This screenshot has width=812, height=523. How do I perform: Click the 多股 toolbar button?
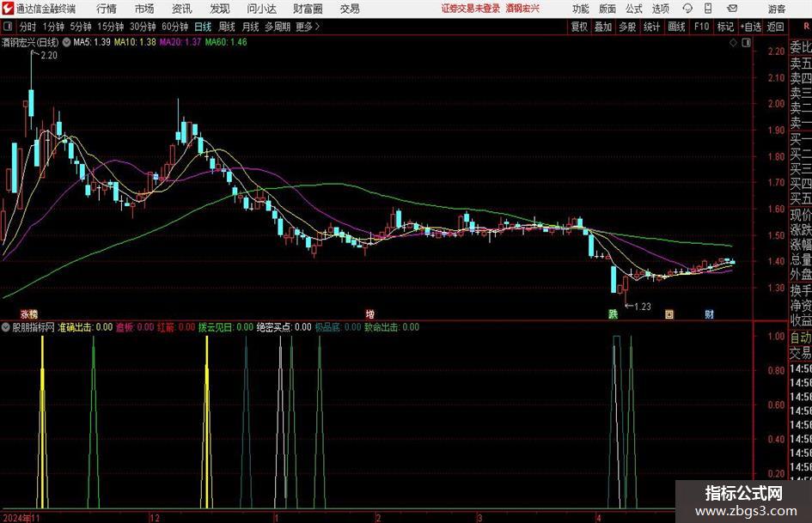coord(627,27)
